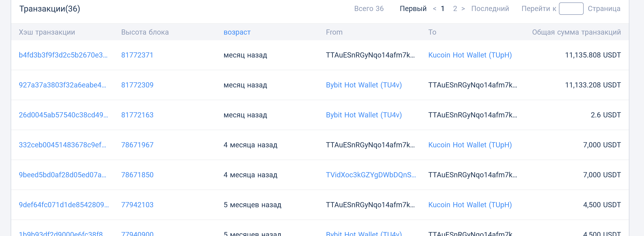Image resolution: width=644 pixels, height=236 pixels.
Task: Open transaction hash 927a37a3803f32a6eabe4
Action: (63, 85)
